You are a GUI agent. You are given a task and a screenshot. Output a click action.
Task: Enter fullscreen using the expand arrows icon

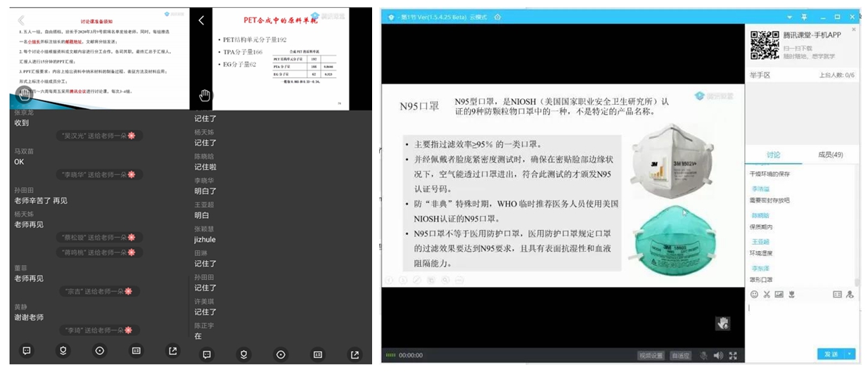point(733,355)
